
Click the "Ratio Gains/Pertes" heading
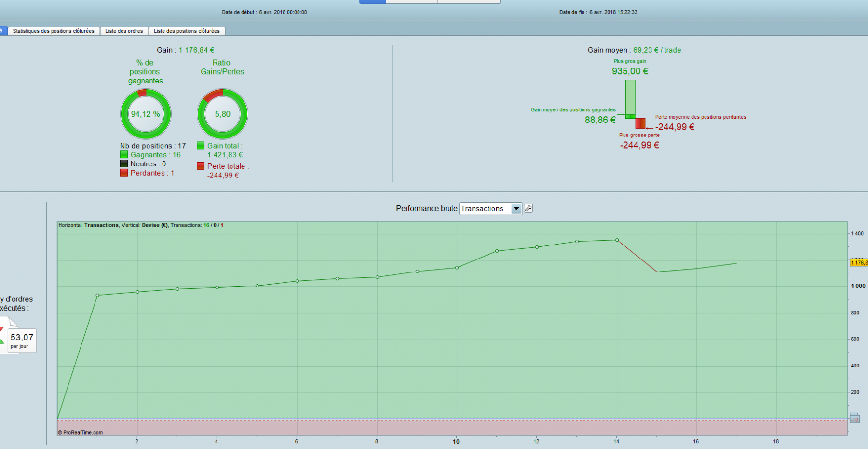(x=222, y=67)
